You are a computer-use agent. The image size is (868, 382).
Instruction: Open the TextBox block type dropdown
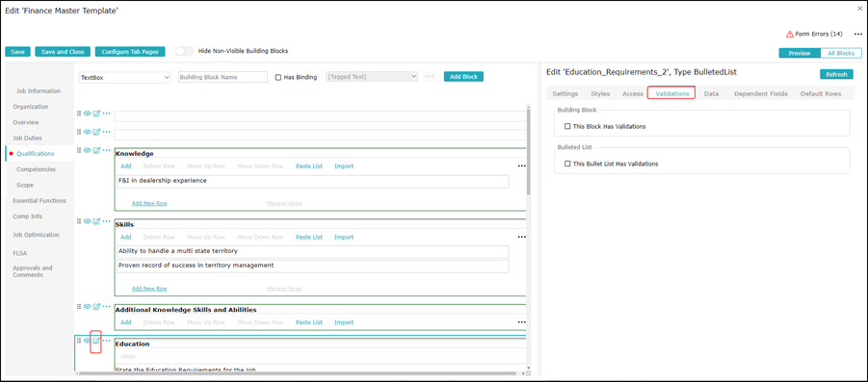tap(125, 77)
